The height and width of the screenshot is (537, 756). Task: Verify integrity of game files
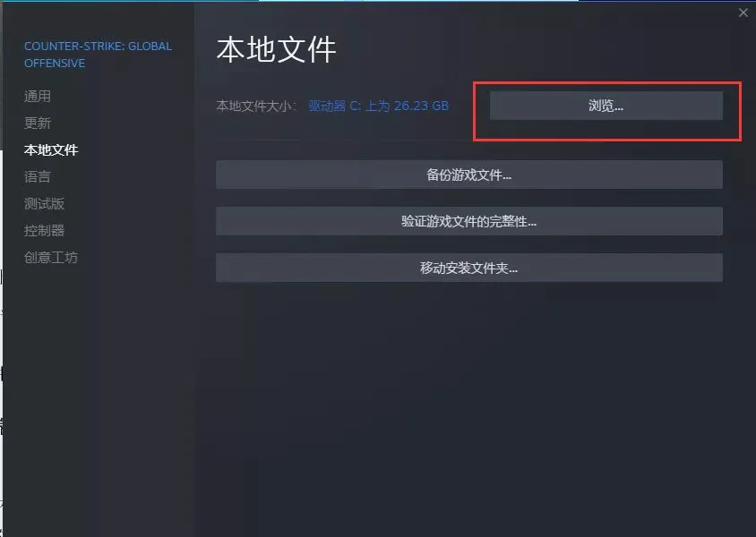coord(469,221)
